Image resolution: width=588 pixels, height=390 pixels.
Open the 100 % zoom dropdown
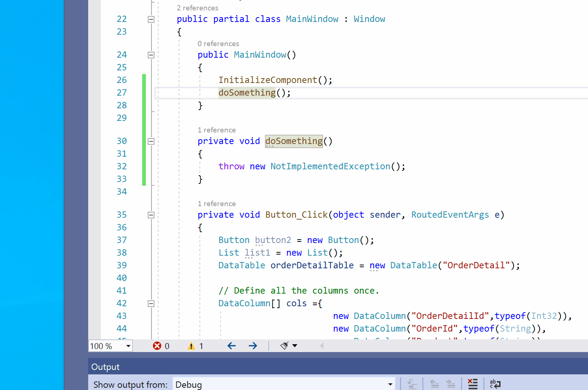[x=128, y=346]
